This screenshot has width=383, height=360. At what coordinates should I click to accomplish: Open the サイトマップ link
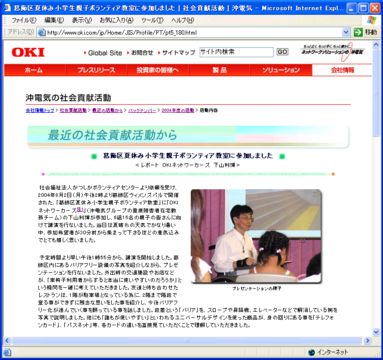pos(178,53)
